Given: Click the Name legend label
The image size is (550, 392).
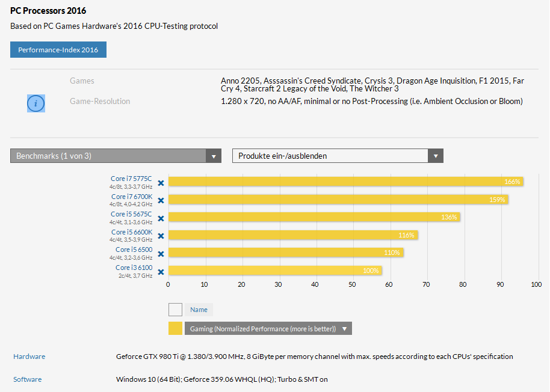Looking at the screenshot, I should coord(199,310).
